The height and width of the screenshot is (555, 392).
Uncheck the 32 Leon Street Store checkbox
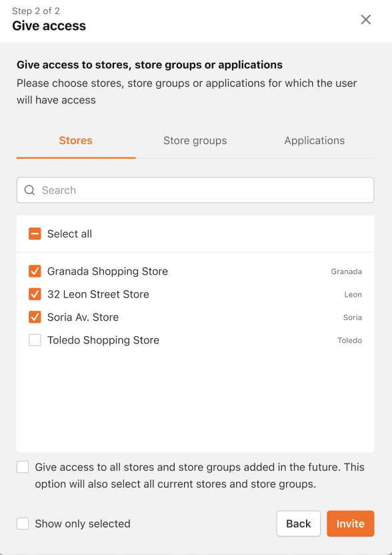[35, 294]
